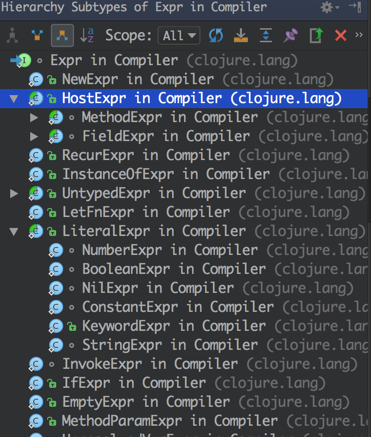This screenshot has height=437, width=371.
Task: Click the class icon beside BooleanExpr
Action: point(56,270)
